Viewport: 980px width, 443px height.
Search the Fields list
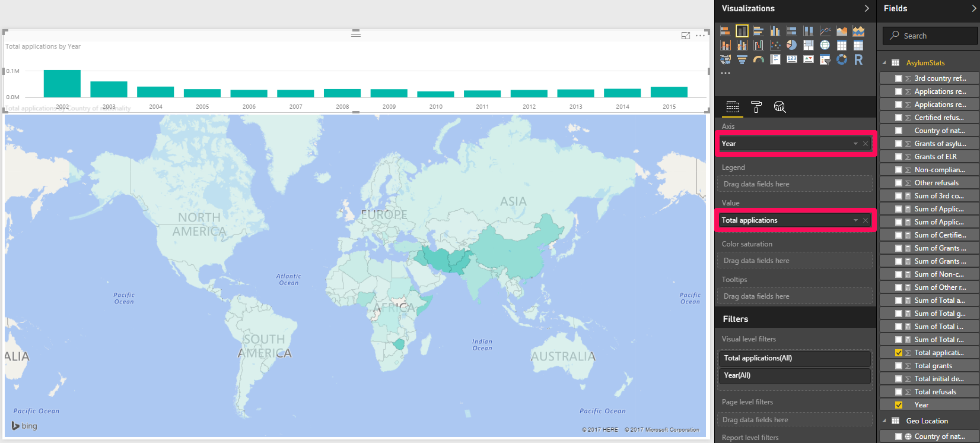[930, 36]
